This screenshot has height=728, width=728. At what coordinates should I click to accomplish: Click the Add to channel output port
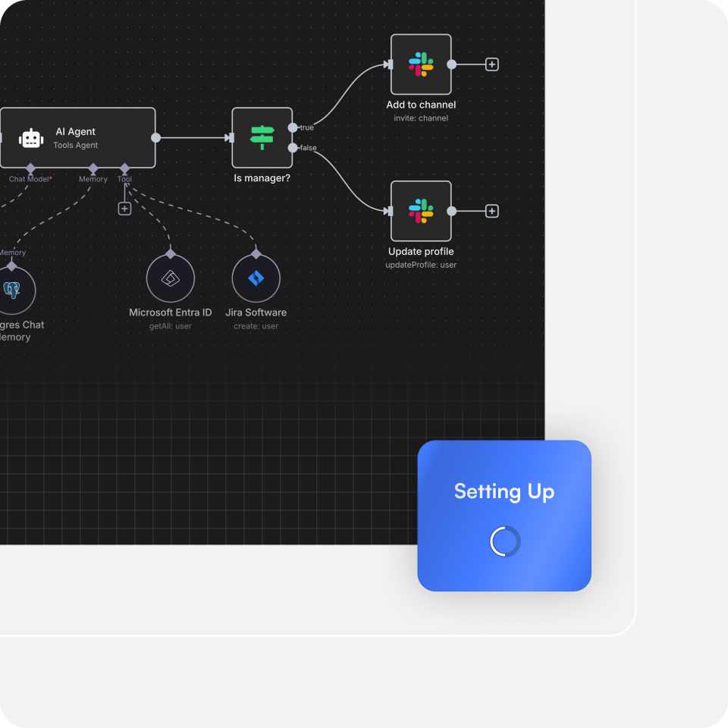[x=451, y=64]
